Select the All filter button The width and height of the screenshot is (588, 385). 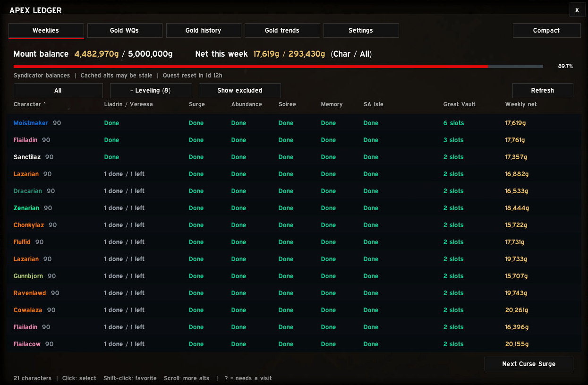tap(58, 90)
